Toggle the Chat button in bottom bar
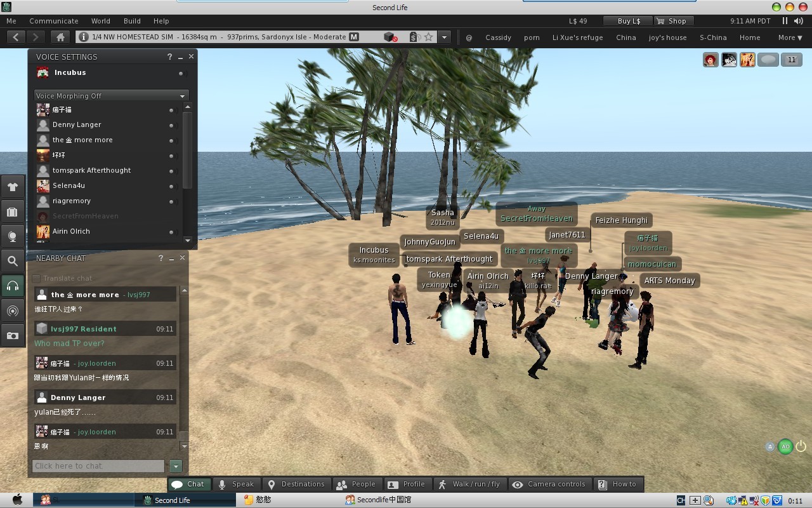This screenshot has width=812, height=508. coord(188,484)
